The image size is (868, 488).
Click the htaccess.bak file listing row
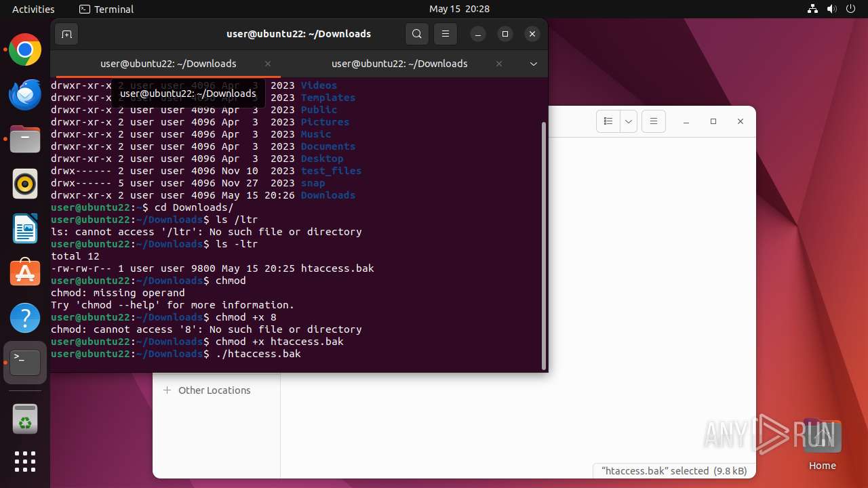pyautogui.click(x=212, y=268)
